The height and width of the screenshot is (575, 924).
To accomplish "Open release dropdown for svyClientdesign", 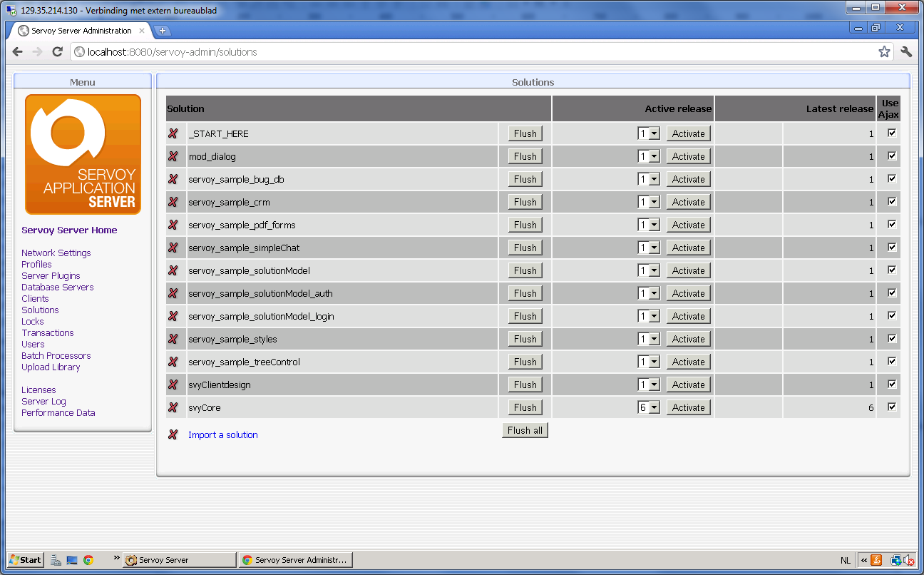I will pyautogui.click(x=650, y=385).
